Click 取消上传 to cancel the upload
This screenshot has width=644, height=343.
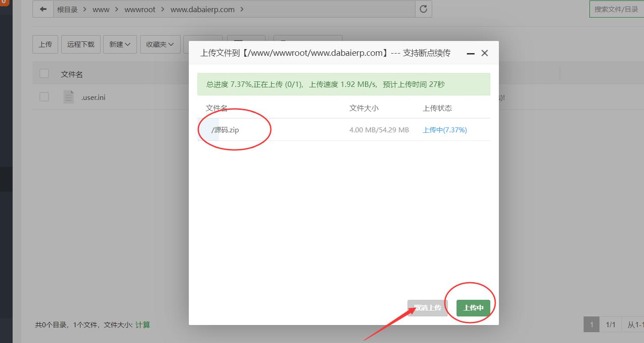pyautogui.click(x=427, y=307)
